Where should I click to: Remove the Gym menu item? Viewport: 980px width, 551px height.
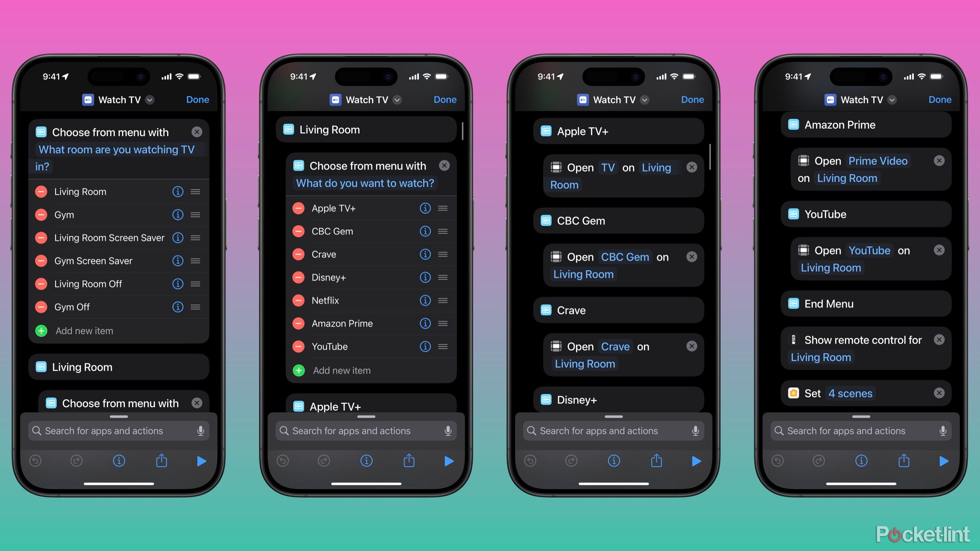(x=41, y=215)
